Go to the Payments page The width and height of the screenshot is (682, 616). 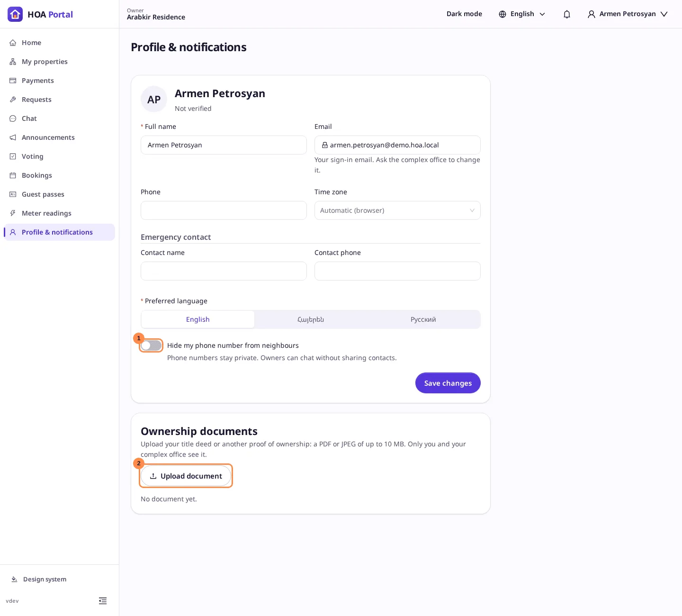[x=59, y=81]
